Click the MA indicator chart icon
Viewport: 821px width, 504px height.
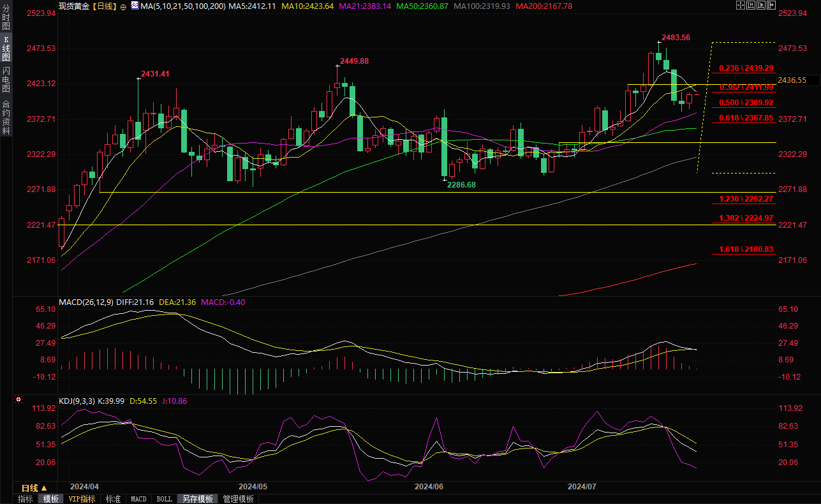(x=134, y=6)
